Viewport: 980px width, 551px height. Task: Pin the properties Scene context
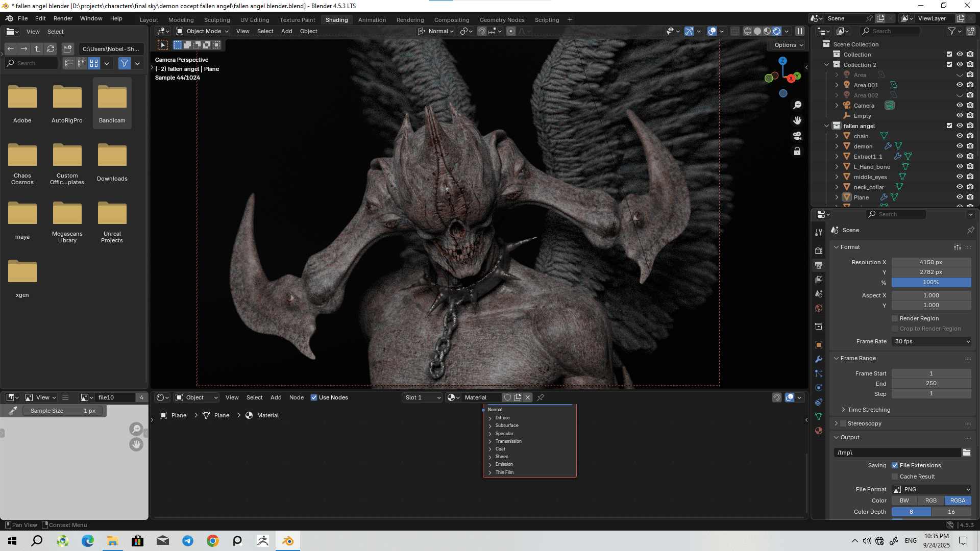tap(970, 230)
